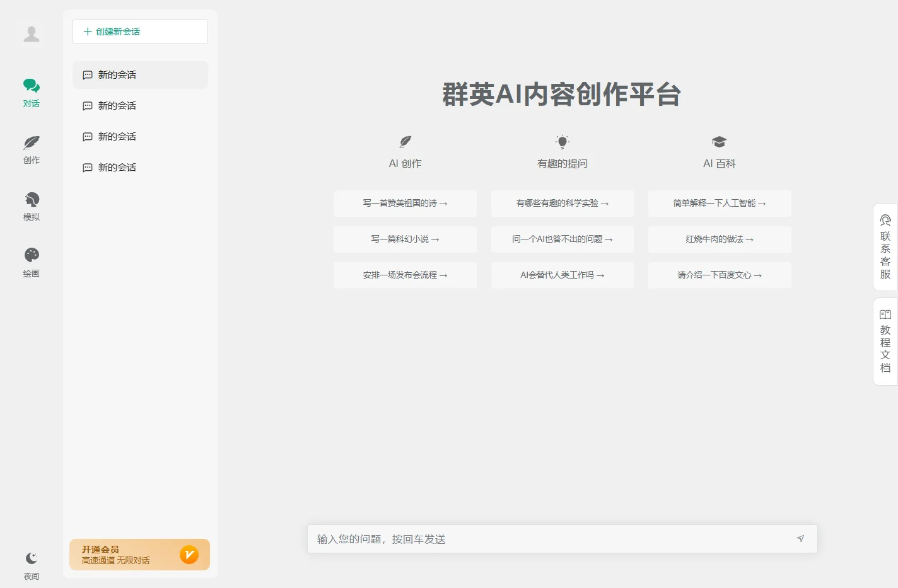Viewport: 898px width, 588px height.
Task: Choose prompt 红烧牛肉的做法
Action: coord(720,239)
